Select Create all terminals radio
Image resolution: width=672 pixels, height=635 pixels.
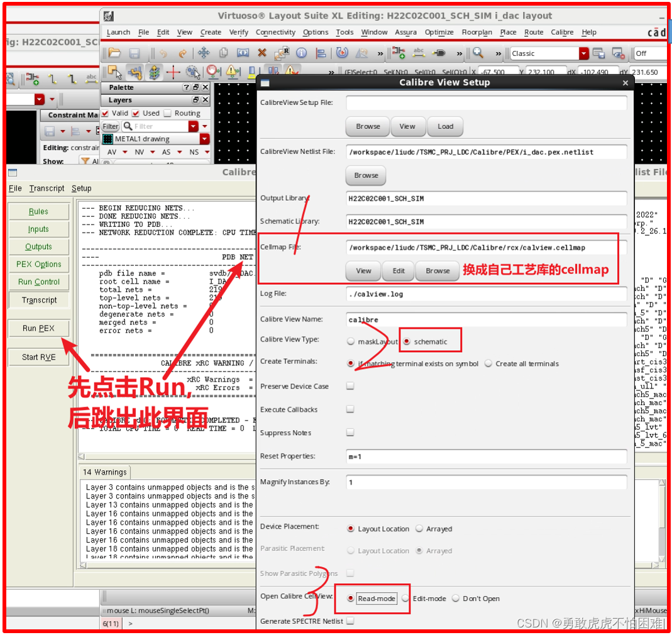(x=488, y=363)
